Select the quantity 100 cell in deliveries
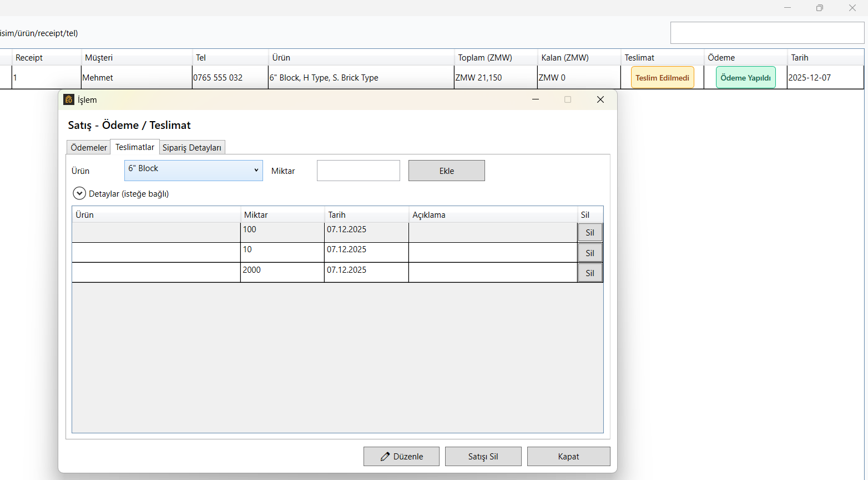This screenshot has height=480, width=868. tap(282, 232)
